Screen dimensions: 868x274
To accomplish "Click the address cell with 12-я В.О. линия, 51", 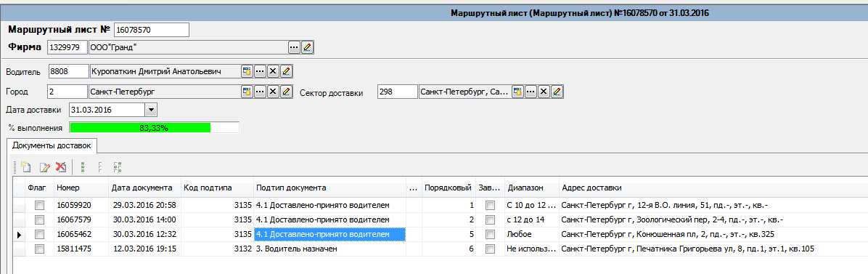I will [713, 205].
